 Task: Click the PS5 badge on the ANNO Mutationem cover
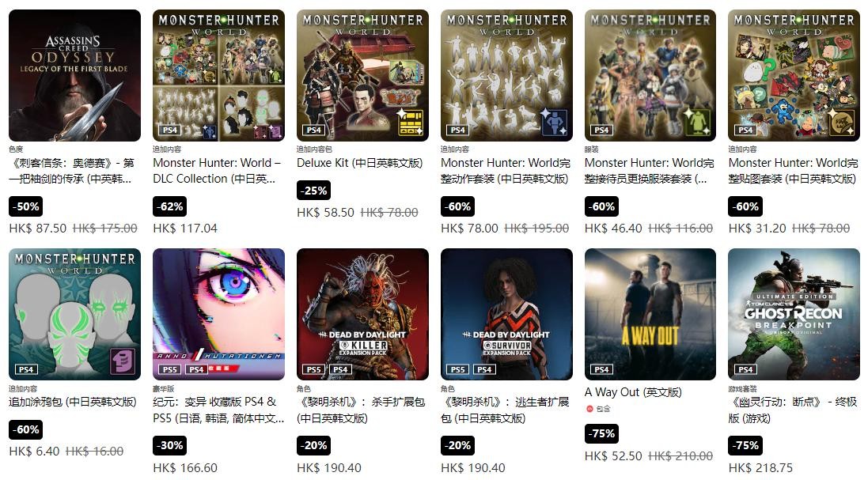(x=170, y=369)
